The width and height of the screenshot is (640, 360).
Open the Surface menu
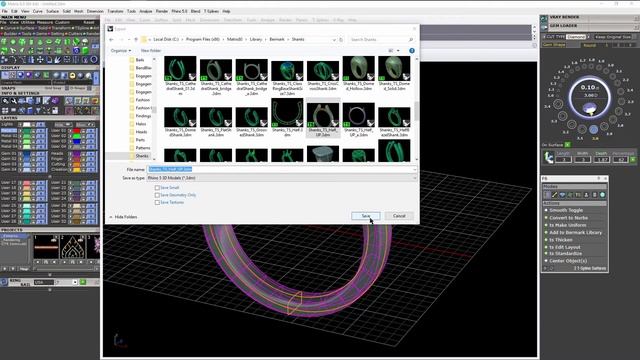(52, 11)
